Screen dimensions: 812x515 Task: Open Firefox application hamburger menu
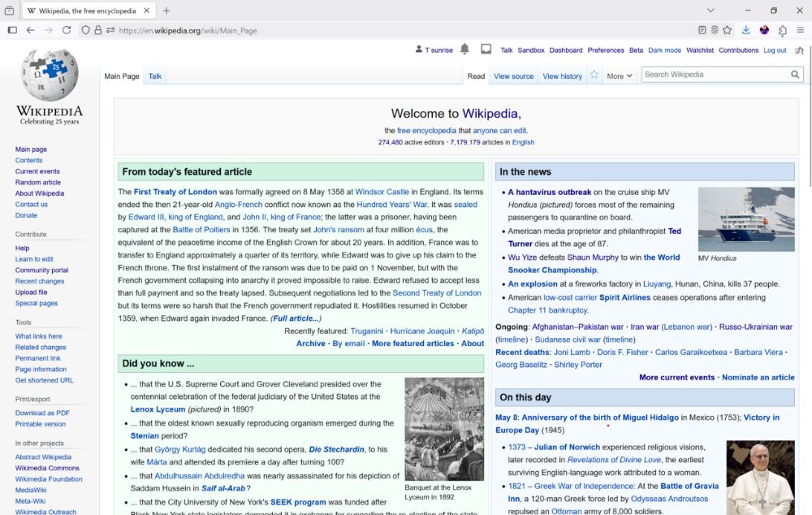800,30
